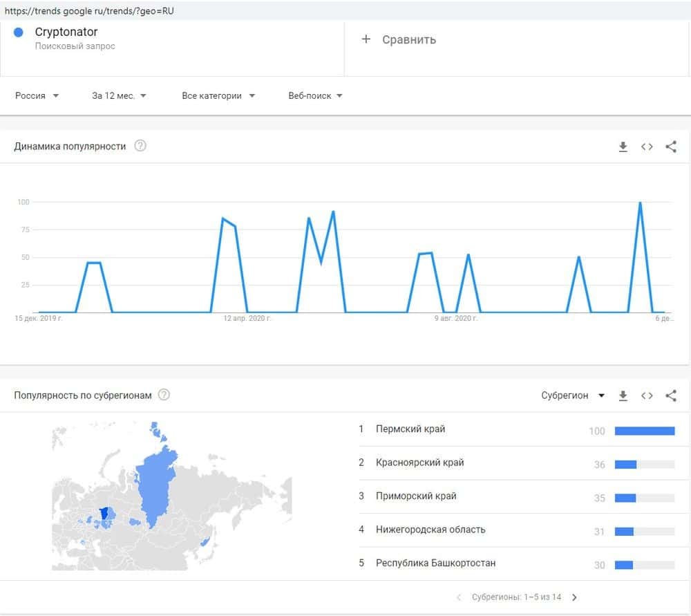Open the Россия region dropdown

point(37,95)
